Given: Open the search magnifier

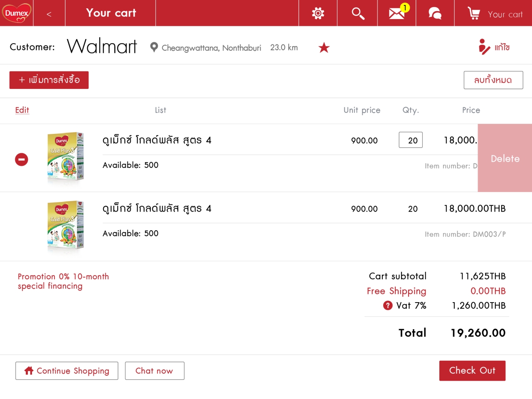Looking at the screenshot, I should (358, 13).
